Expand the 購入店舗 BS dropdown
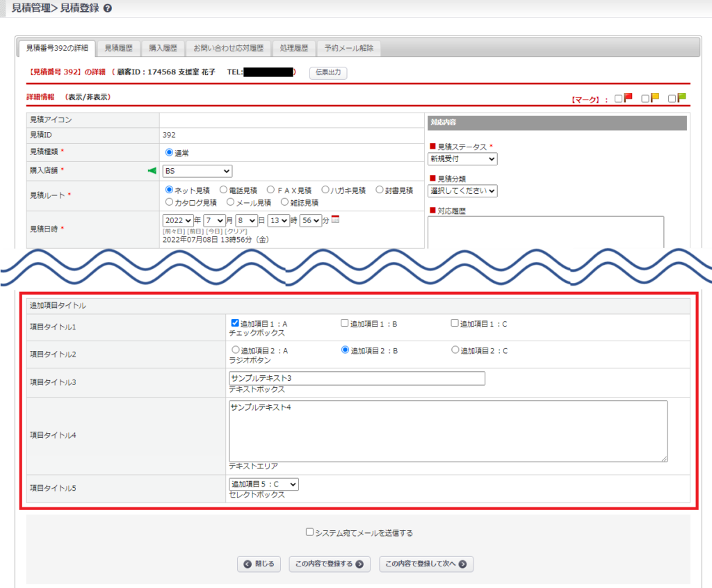712x588 pixels. coord(197,171)
